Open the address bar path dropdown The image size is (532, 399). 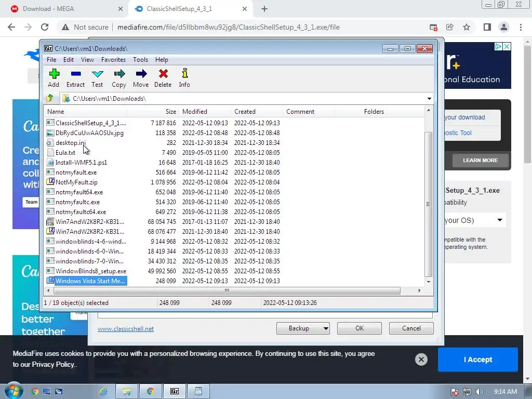429,99
